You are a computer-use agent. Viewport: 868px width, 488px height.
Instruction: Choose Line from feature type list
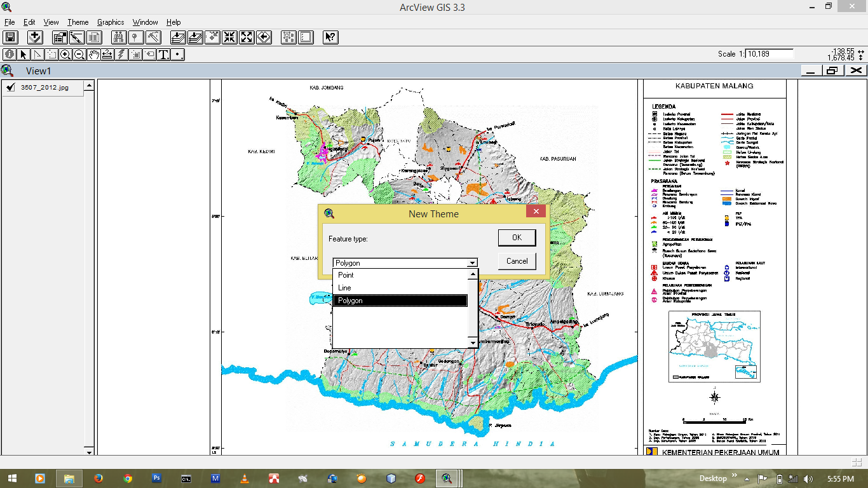[344, 288]
